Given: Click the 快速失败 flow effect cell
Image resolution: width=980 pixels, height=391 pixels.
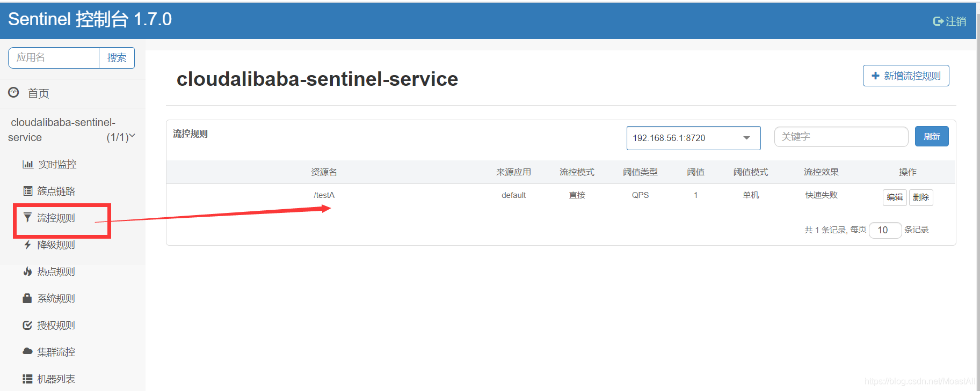Looking at the screenshot, I should pyautogui.click(x=821, y=195).
